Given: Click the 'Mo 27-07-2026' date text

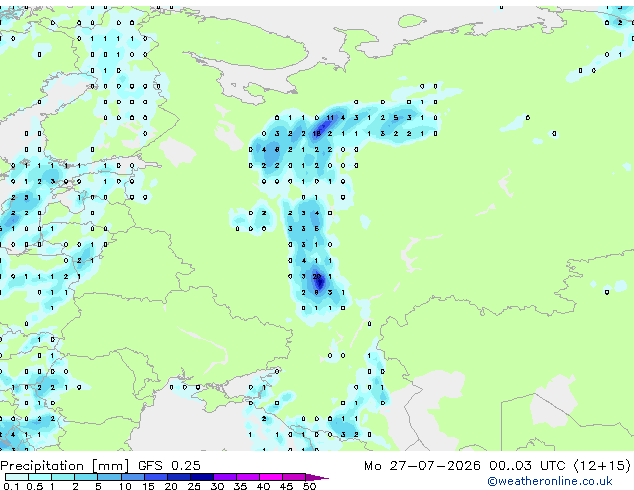Looking at the screenshot, I should pyautogui.click(x=422, y=466).
